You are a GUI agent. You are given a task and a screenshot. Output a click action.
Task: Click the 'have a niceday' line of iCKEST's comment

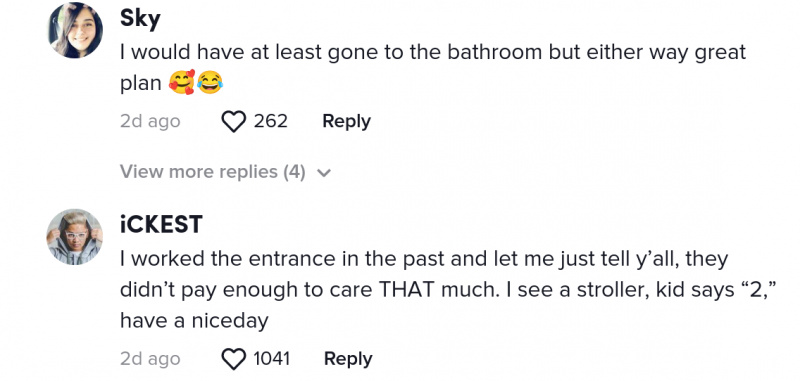point(194,321)
